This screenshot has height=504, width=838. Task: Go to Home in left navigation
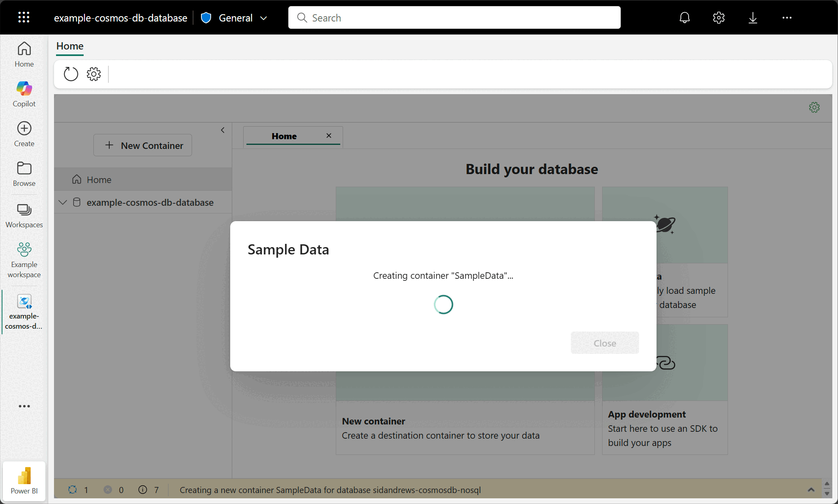click(x=24, y=54)
